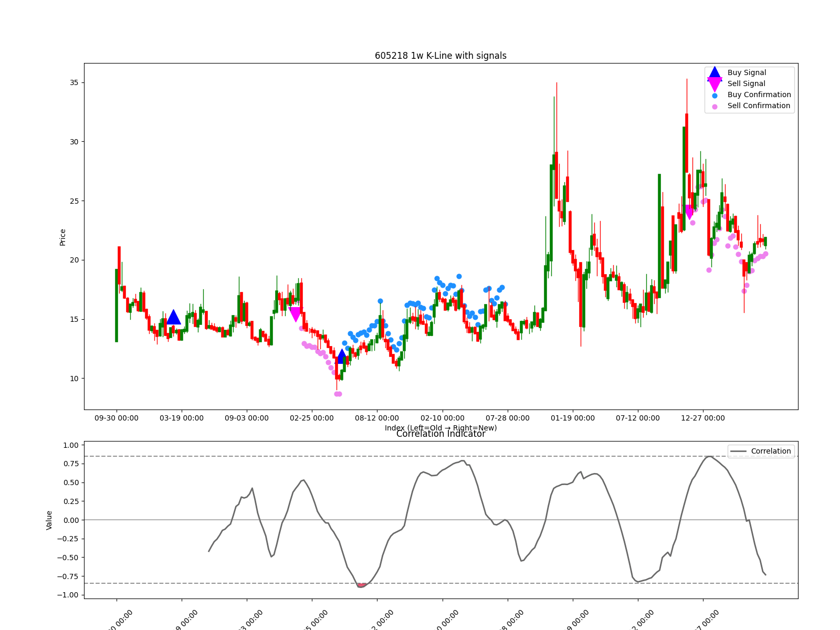840x630 pixels.
Task: Click the 'Buy Confirmation' legend label
Action: [x=759, y=94]
